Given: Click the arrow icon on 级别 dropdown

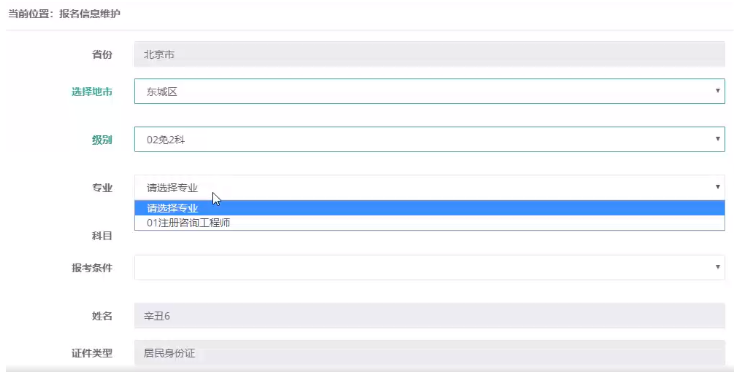Looking at the screenshot, I should 717,139.
